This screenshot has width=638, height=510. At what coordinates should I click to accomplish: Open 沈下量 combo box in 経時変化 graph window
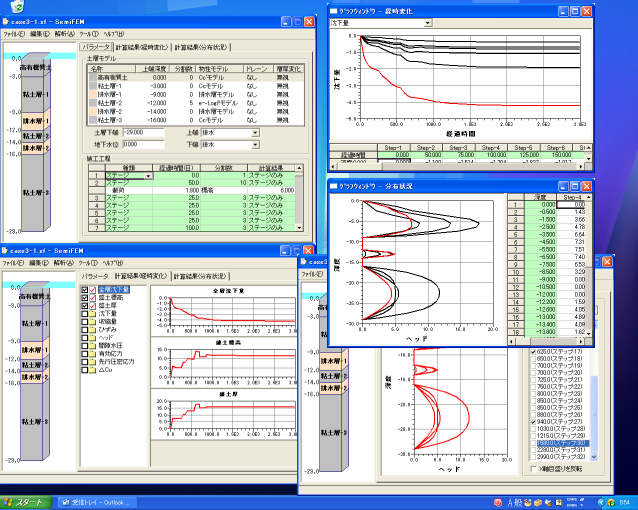428,23
